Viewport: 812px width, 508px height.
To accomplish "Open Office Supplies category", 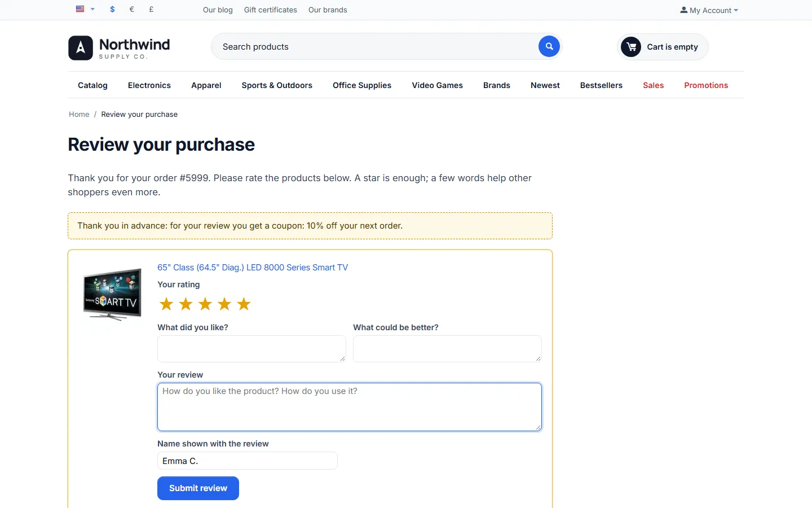I will (x=362, y=85).
